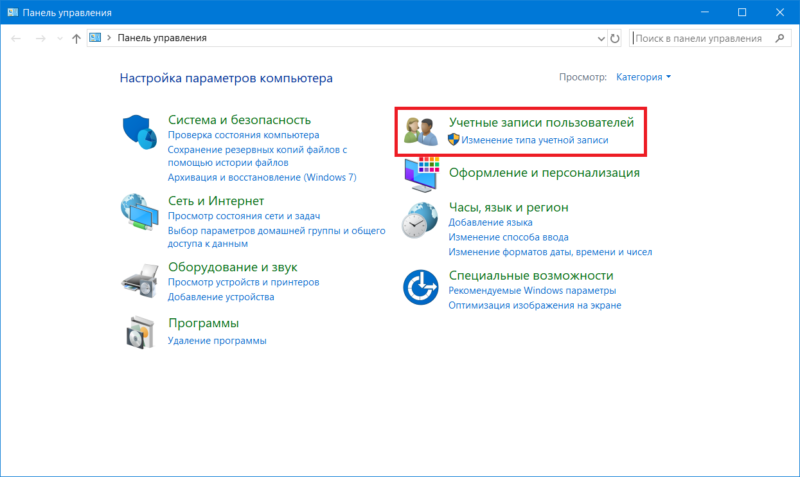Open Часы, язык и регион heading
The height and width of the screenshot is (477, 800).
pos(508,208)
